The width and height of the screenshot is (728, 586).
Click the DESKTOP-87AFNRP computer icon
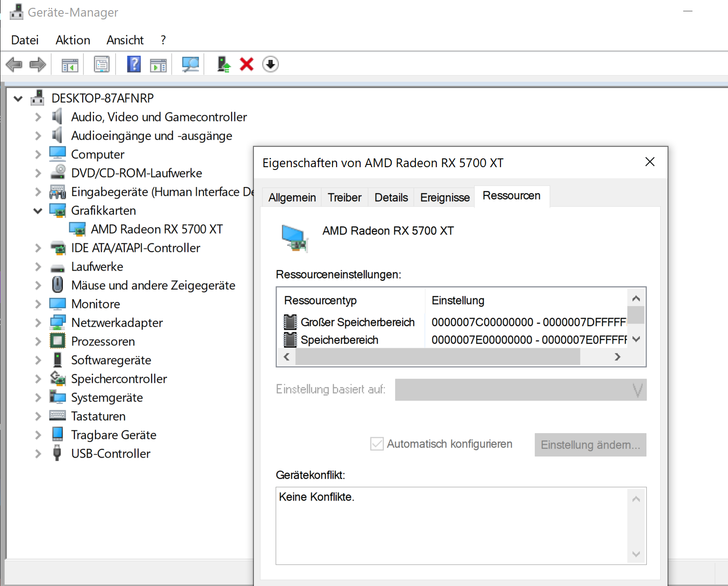point(37,97)
